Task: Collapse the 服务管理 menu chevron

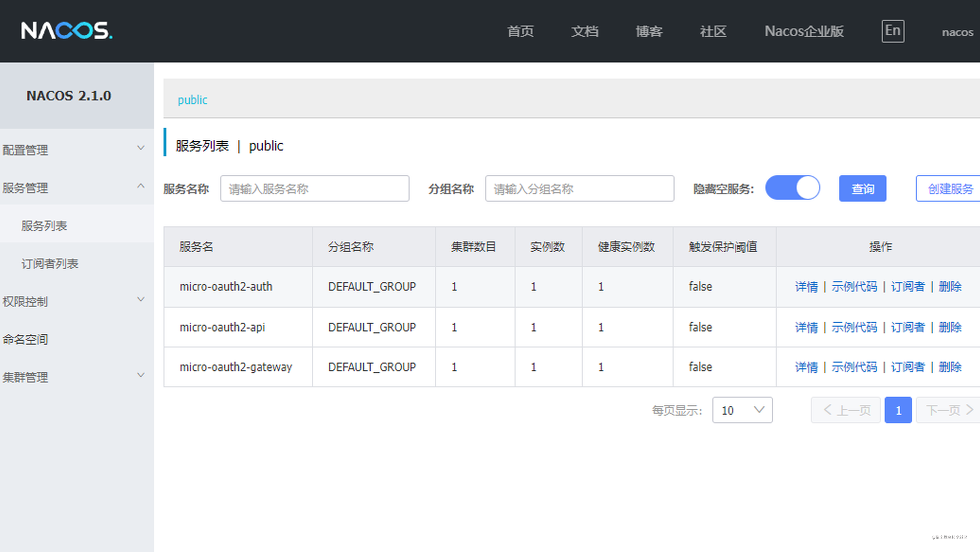Action: 141,186
